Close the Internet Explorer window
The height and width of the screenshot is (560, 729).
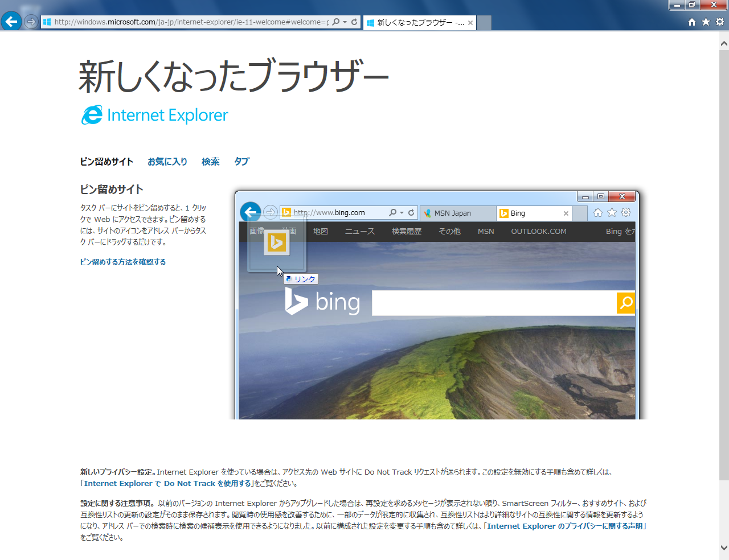714,5
